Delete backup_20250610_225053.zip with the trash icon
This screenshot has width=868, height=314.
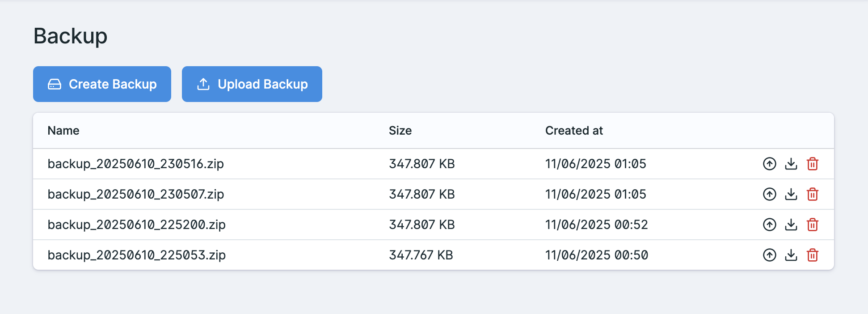point(813,255)
